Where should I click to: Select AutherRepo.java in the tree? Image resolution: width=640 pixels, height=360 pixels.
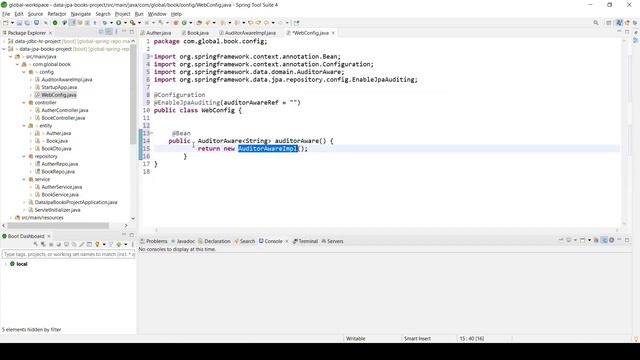click(60, 164)
